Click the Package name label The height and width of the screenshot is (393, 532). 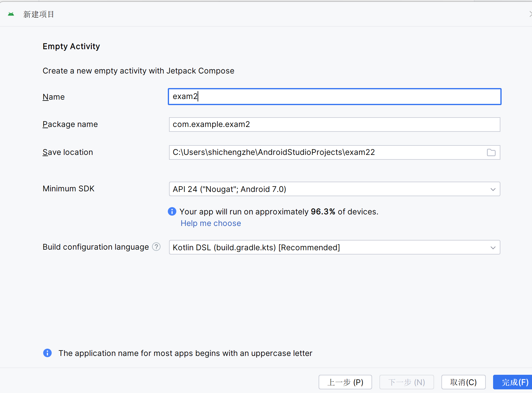[x=70, y=124]
